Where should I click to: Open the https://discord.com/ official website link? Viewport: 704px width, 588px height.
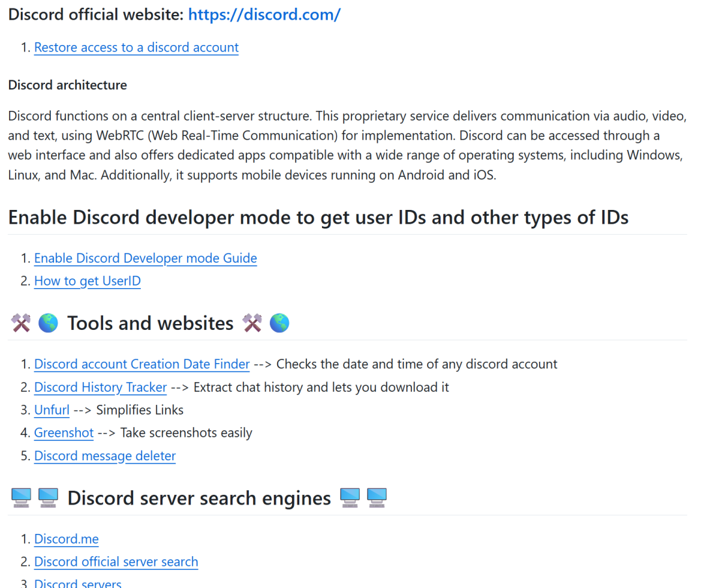[264, 15]
